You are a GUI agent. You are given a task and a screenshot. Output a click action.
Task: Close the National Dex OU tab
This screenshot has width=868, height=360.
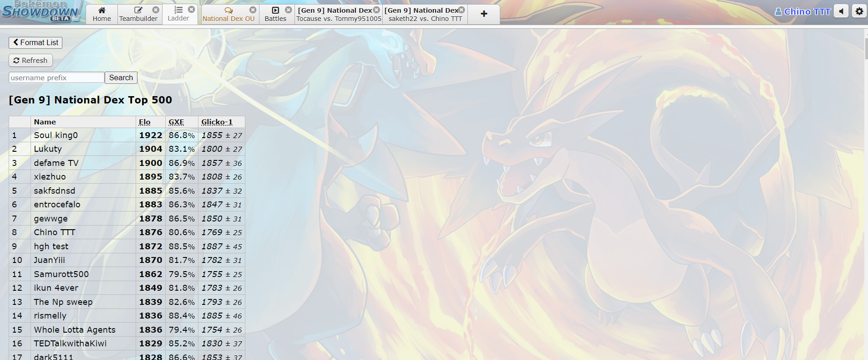[253, 10]
